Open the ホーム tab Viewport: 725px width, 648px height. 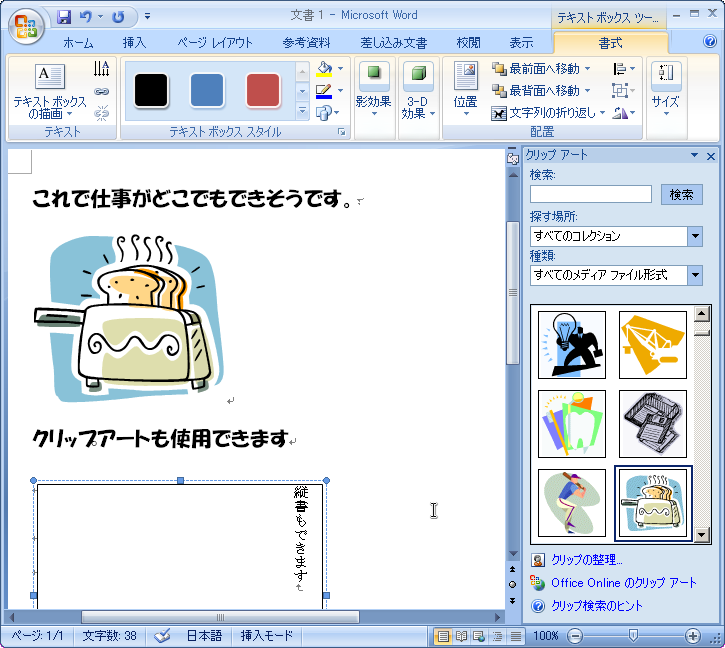point(78,43)
